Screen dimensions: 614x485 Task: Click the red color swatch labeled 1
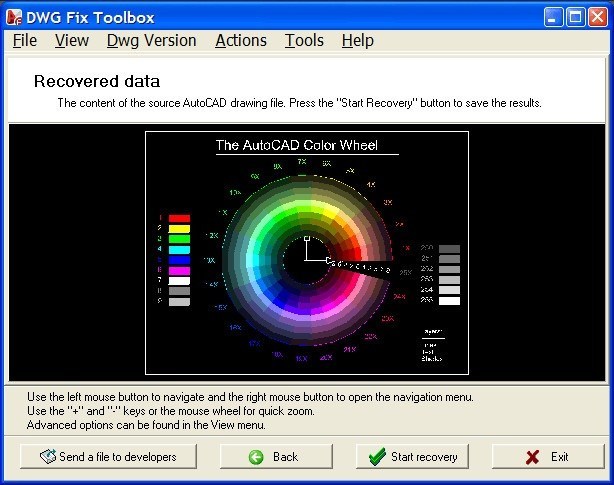click(x=179, y=218)
